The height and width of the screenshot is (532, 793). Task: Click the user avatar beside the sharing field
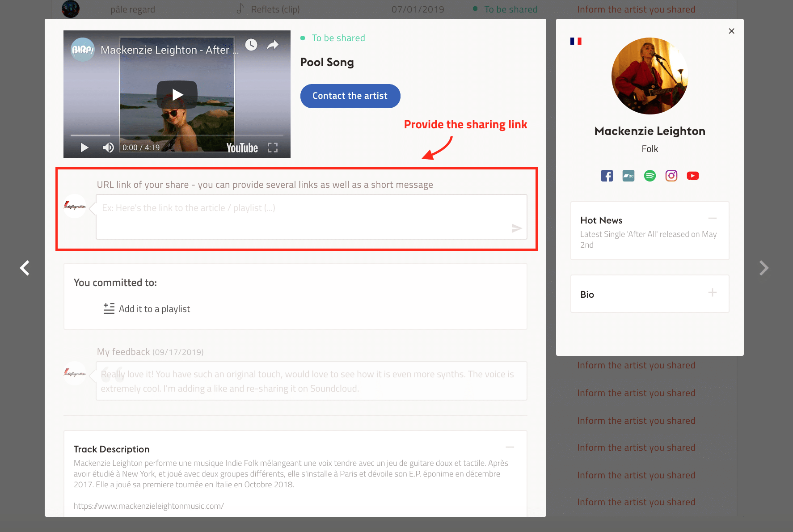tap(75, 206)
